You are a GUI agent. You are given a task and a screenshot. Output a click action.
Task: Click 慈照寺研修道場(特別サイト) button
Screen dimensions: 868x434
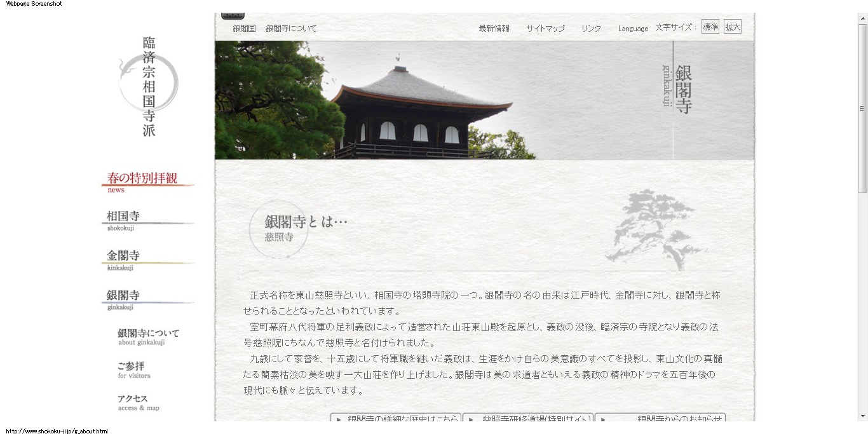tap(527, 417)
